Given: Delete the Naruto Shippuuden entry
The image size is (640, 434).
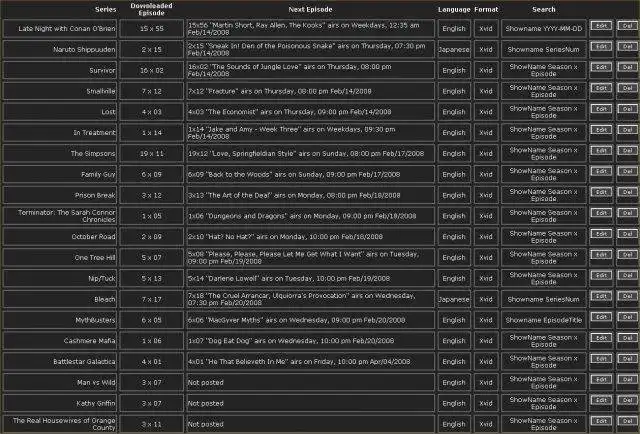Looking at the screenshot, I should [x=627, y=47].
